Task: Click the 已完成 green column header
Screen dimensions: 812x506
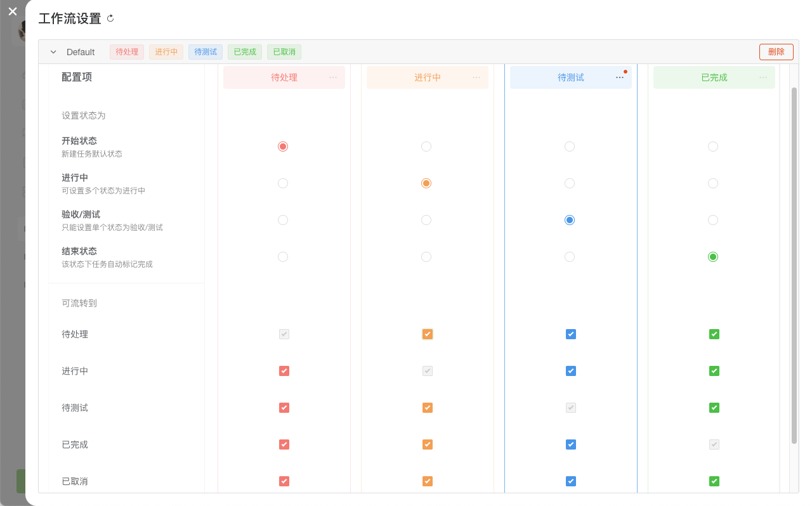Action: [x=714, y=77]
